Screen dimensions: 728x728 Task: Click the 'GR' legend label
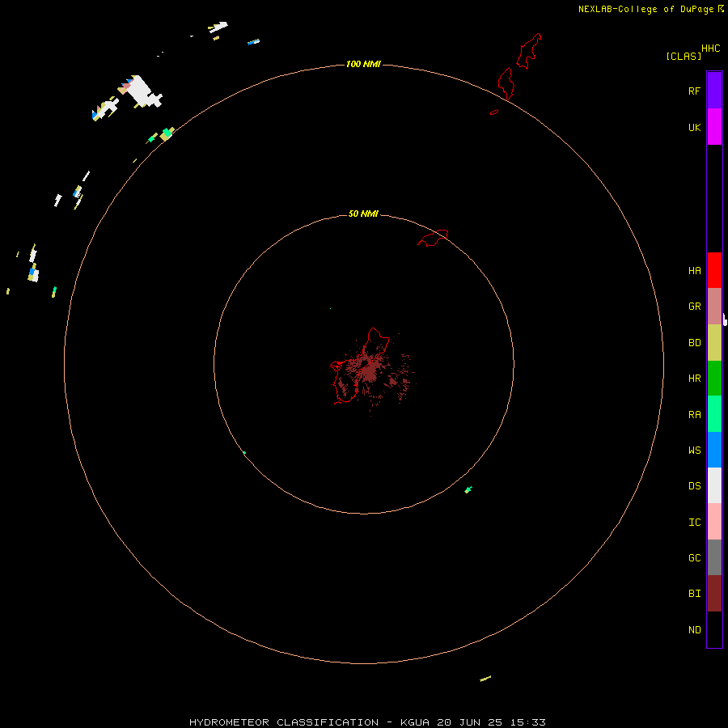point(694,307)
